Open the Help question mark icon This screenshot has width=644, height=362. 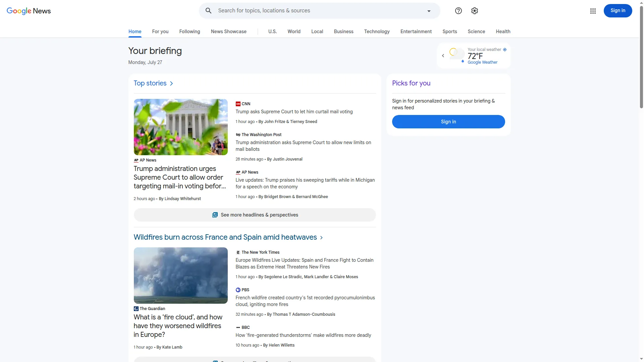coord(458,11)
